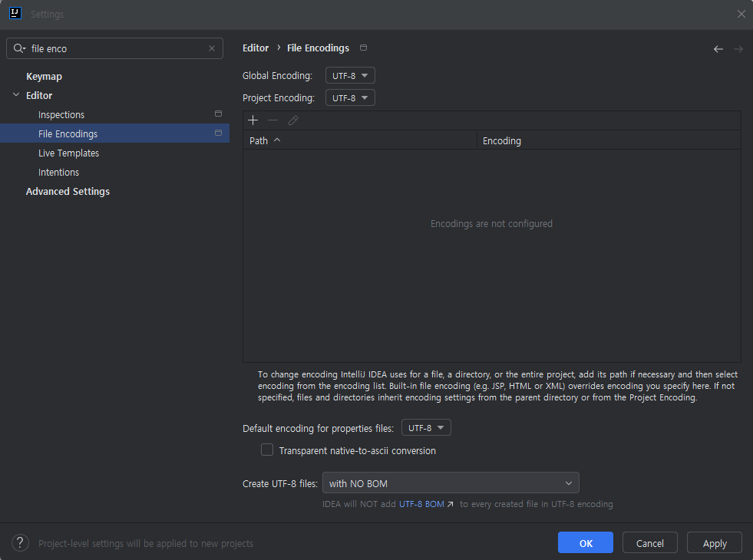Open the Global Encoding dropdown
This screenshot has width=753, height=560.
point(350,75)
